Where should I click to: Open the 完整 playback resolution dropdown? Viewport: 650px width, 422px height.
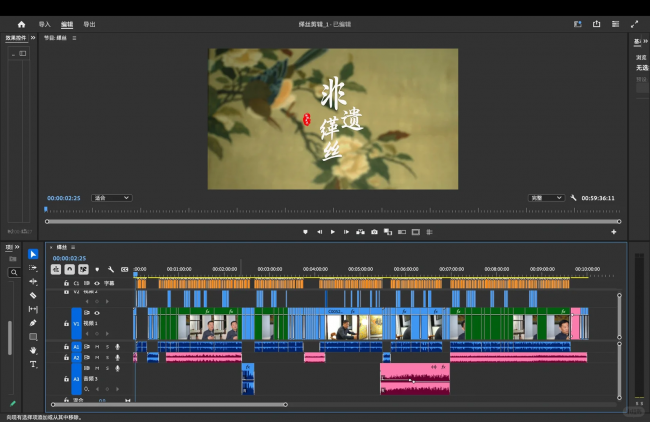tap(546, 198)
